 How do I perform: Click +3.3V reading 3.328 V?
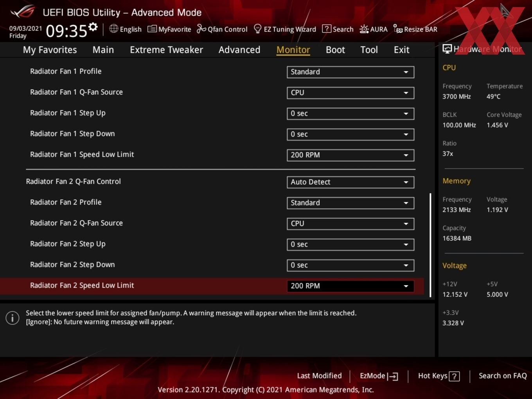click(x=453, y=323)
